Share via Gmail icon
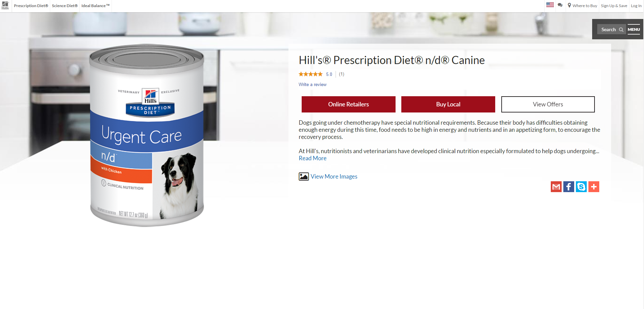644x309 pixels. pos(556,187)
